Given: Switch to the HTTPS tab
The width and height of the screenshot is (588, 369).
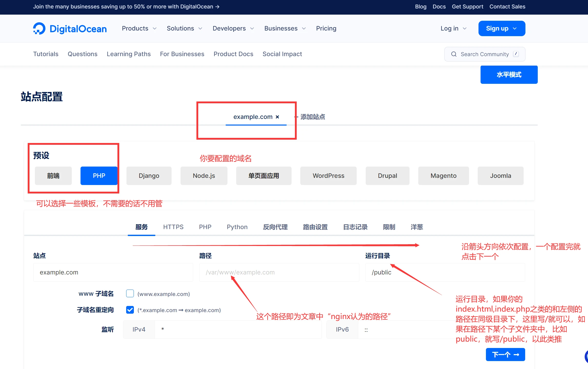Looking at the screenshot, I should click(x=173, y=227).
